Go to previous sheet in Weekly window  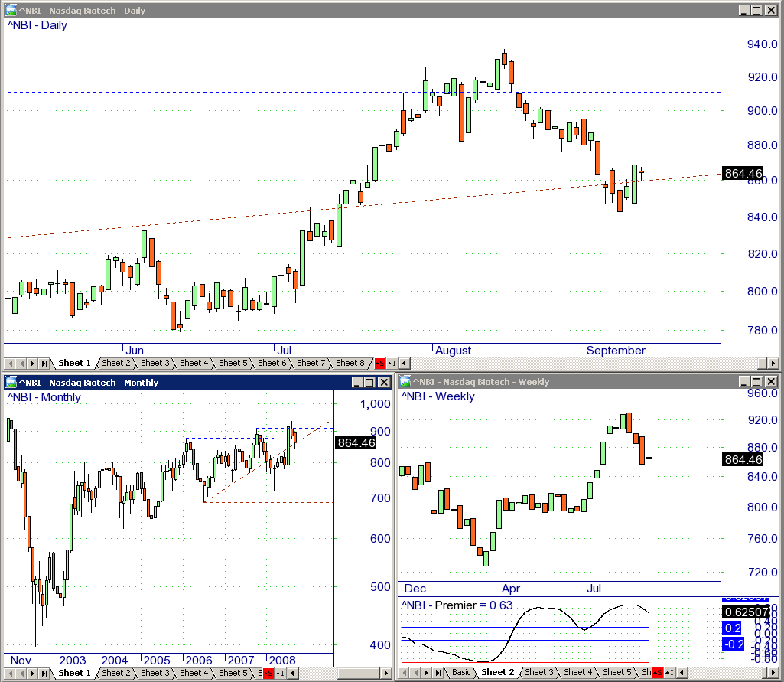coord(415,673)
